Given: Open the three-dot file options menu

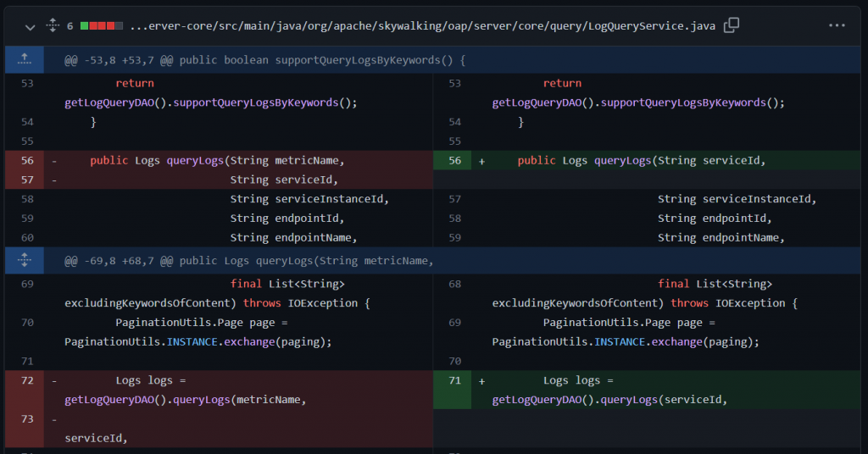Looking at the screenshot, I should coord(837,25).
